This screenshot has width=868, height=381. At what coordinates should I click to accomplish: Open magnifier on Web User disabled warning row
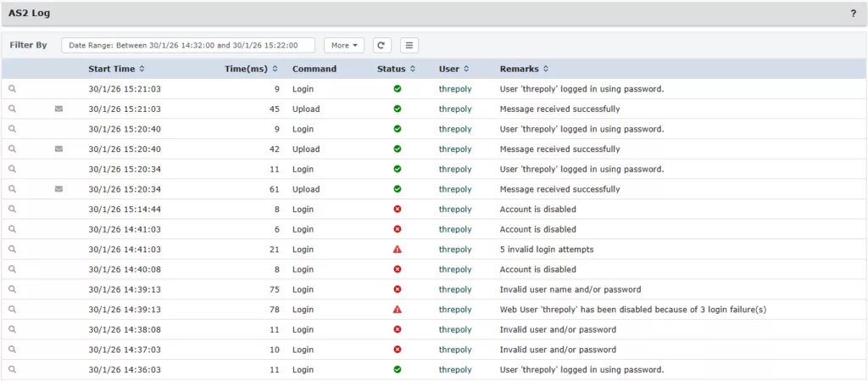tap(12, 310)
